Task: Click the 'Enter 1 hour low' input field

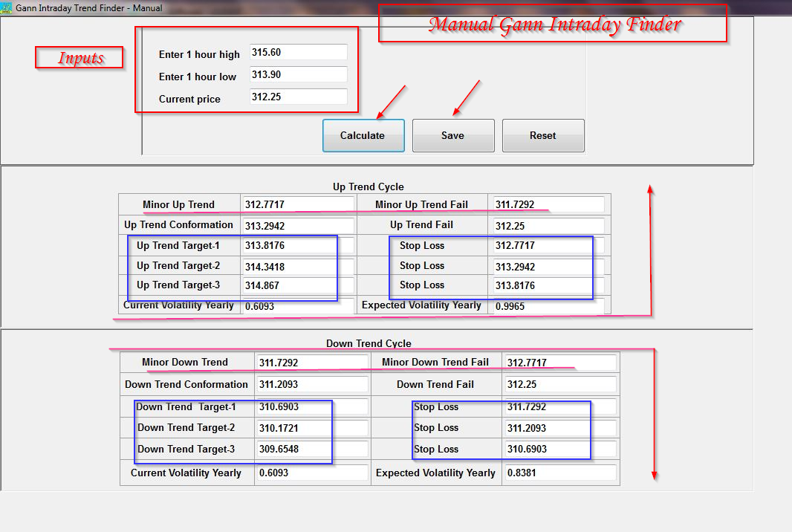Action: click(x=297, y=74)
